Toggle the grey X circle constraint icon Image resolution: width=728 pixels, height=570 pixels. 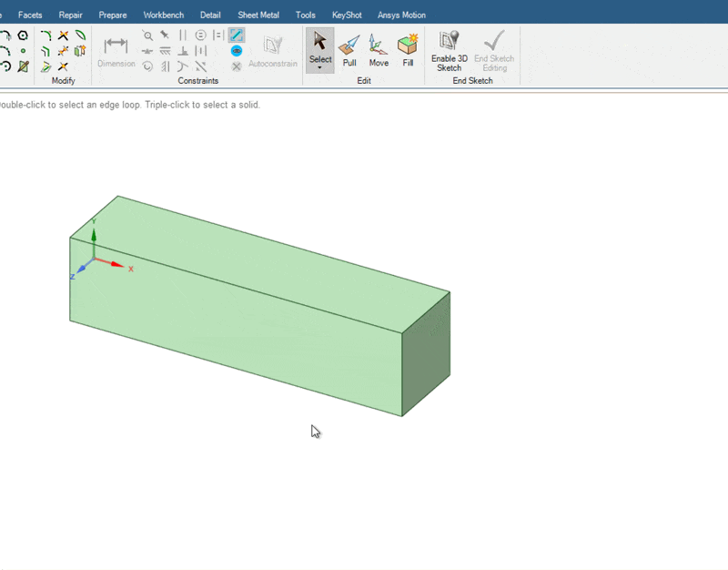pos(237,66)
